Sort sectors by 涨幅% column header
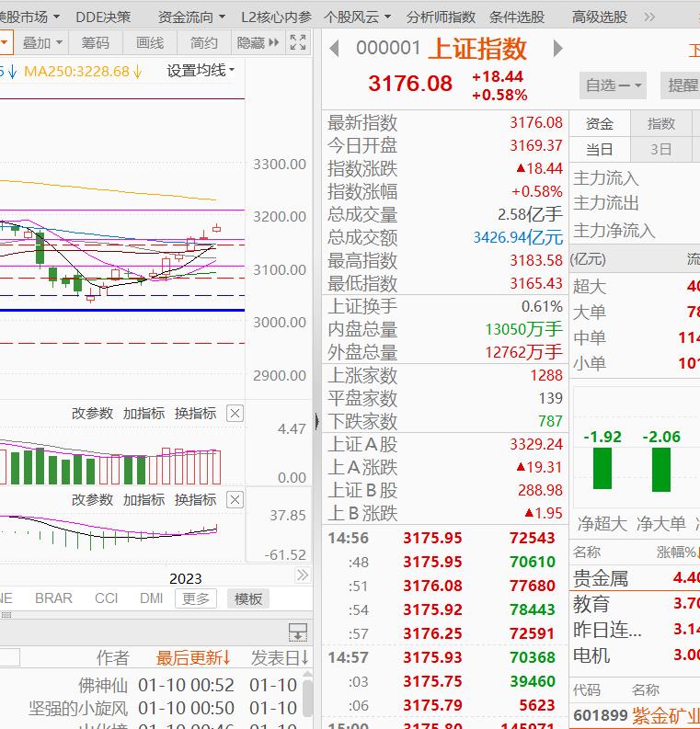This screenshot has height=729, width=700. tap(678, 552)
